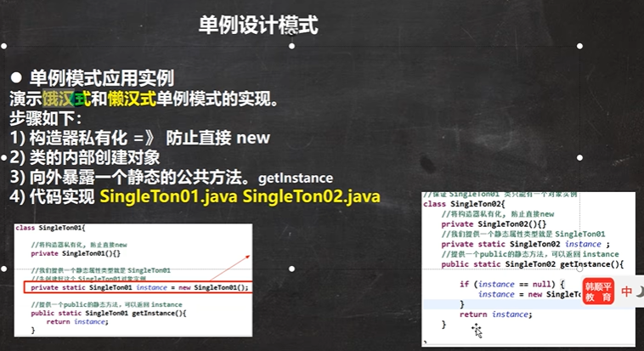The width and height of the screenshot is (644, 351).
Task: Select the slide title 单例设计模式
Action: (258, 25)
